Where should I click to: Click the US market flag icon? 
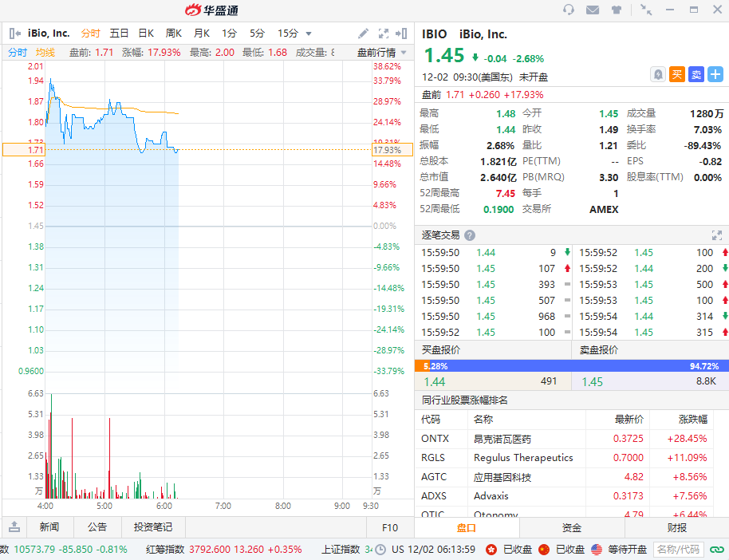(x=597, y=550)
